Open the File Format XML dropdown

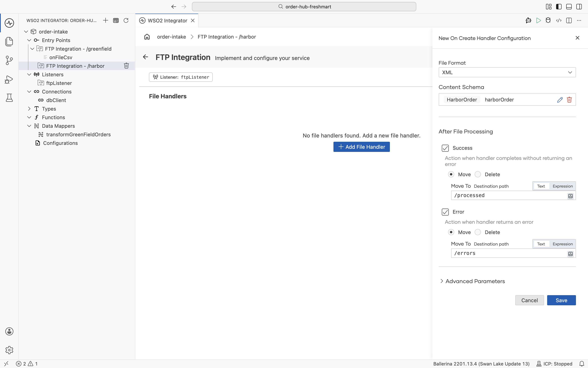click(507, 72)
